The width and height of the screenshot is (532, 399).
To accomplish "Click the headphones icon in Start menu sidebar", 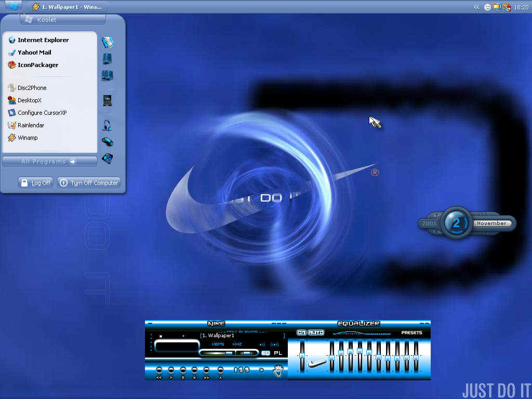I will (107, 125).
